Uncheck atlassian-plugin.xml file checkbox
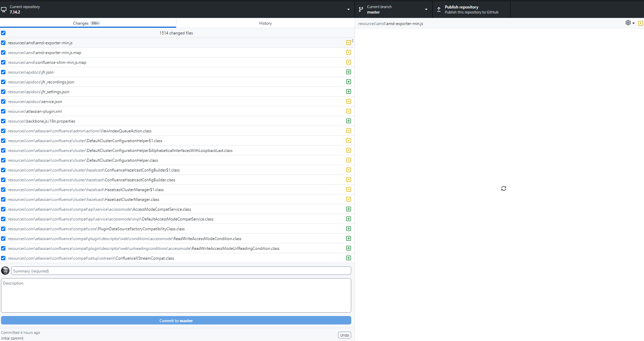The height and width of the screenshot is (341, 644). (3, 111)
